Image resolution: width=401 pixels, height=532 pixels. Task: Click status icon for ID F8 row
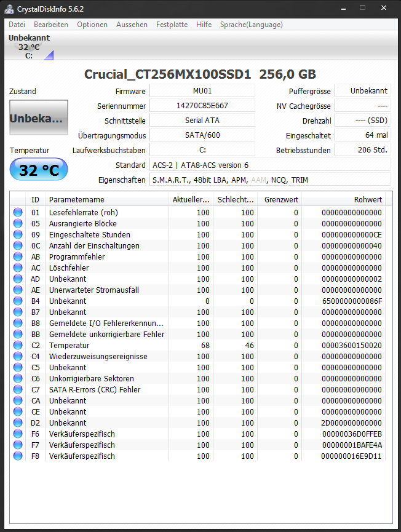click(18, 456)
